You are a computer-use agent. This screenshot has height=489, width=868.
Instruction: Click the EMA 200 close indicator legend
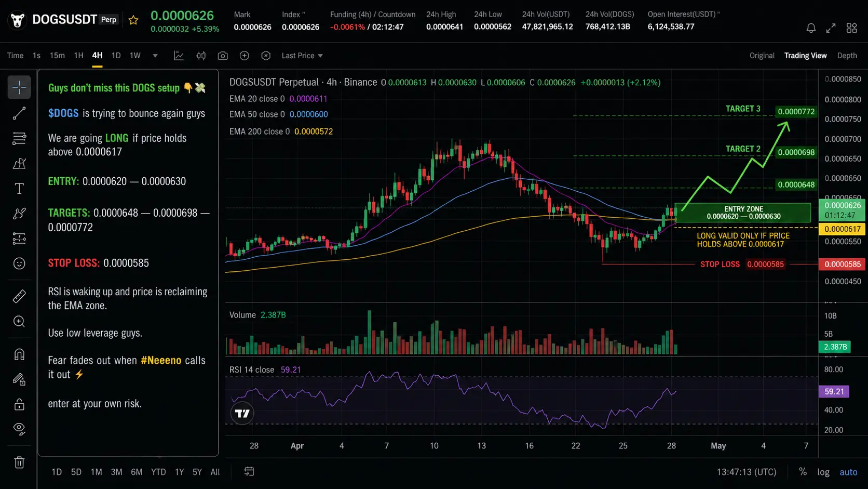pos(281,131)
